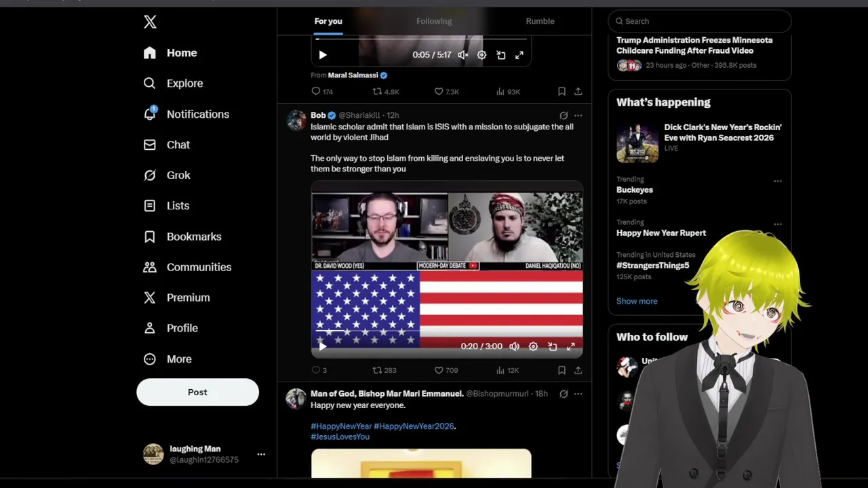
Task: Click Show more under What's happening
Action: click(x=637, y=301)
